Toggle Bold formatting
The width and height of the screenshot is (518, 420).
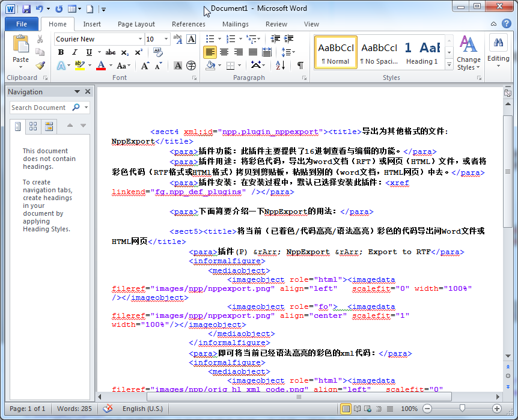61,52
